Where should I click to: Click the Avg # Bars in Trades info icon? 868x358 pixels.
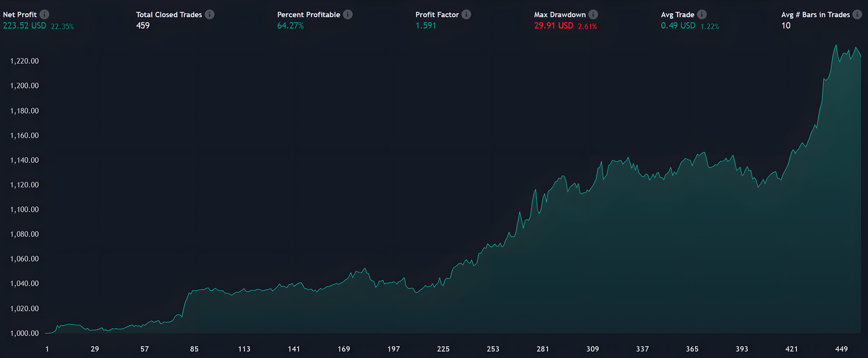pos(858,15)
